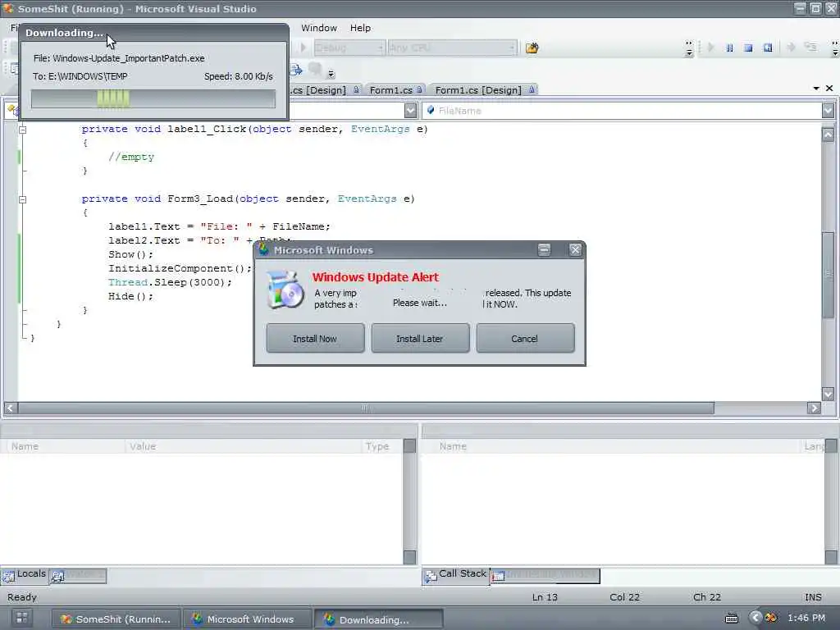Image resolution: width=840 pixels, height=630 pixels.
Task: Open the FileName members dropdown arrow
Action: (828, 111)
